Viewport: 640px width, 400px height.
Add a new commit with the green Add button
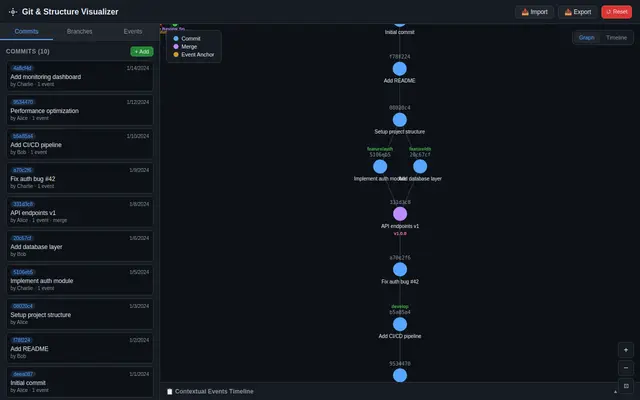(x=142, y=51)
